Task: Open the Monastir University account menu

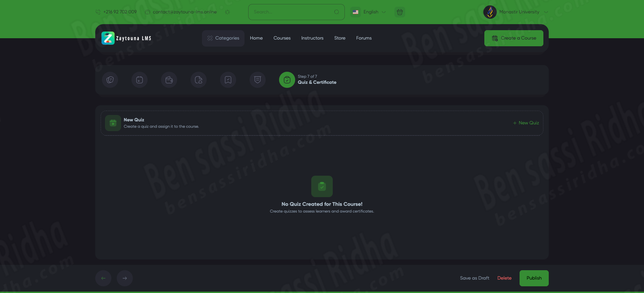Action: pos(516,12)
